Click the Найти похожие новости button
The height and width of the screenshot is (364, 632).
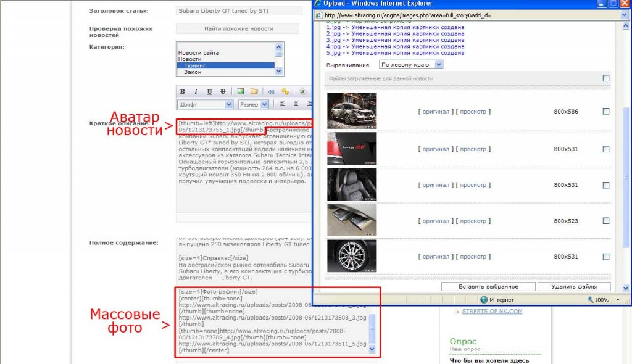(238, 28)
